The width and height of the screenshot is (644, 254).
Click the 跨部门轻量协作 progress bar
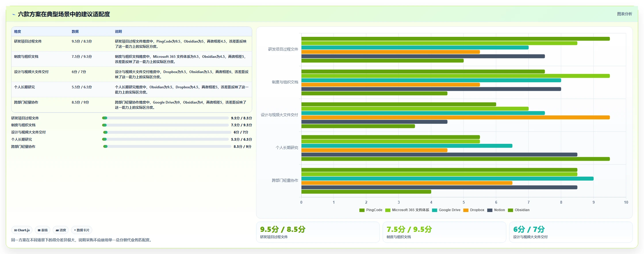point(167,146)
